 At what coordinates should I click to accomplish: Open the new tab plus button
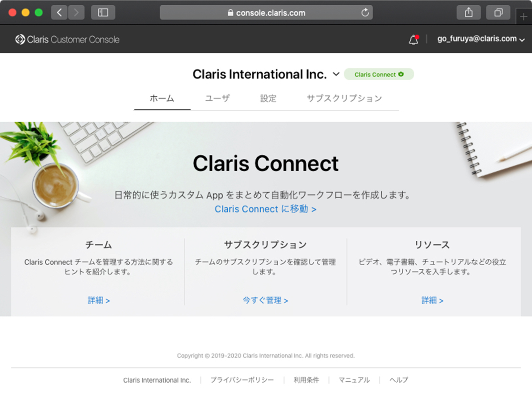pos(524,16)
